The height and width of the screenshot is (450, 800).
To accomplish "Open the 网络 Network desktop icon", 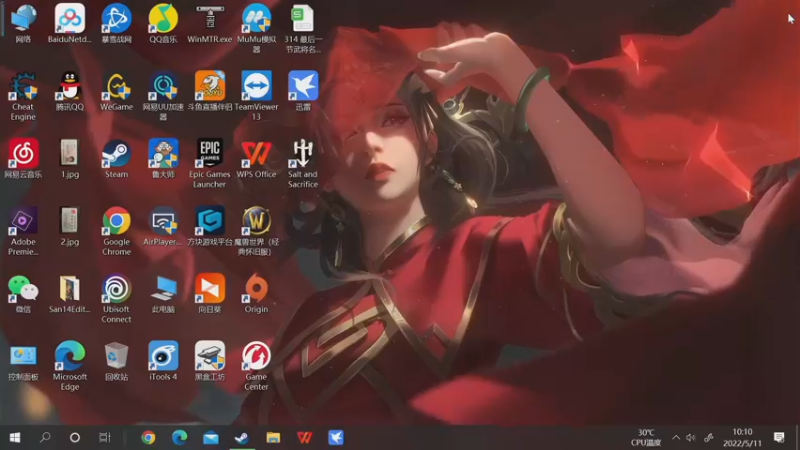I will [x=23, y=23].
